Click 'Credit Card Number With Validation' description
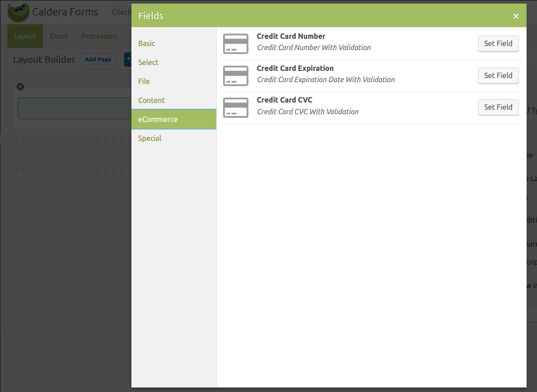 [314, 47]
